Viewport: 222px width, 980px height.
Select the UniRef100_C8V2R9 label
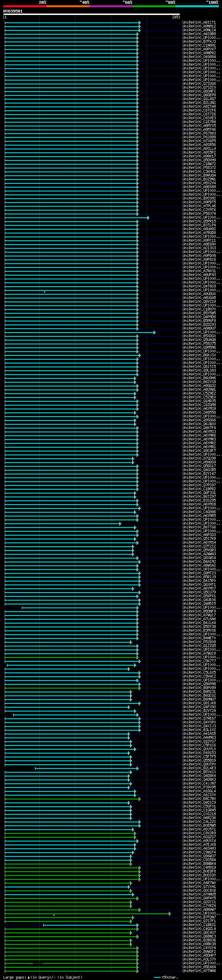click(x=199, y=833)
